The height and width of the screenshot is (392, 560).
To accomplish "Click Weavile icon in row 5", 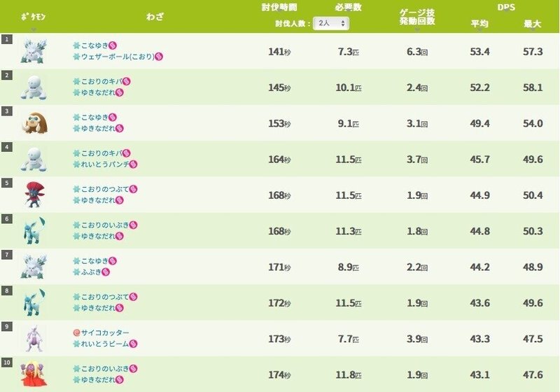I will pyautogui.click(x=34, y=195).
